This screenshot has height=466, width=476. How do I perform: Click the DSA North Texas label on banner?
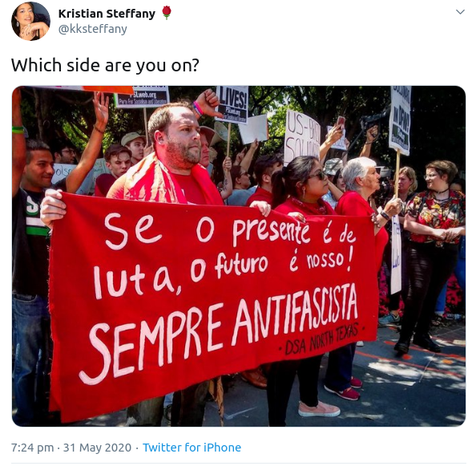point(322,339)
